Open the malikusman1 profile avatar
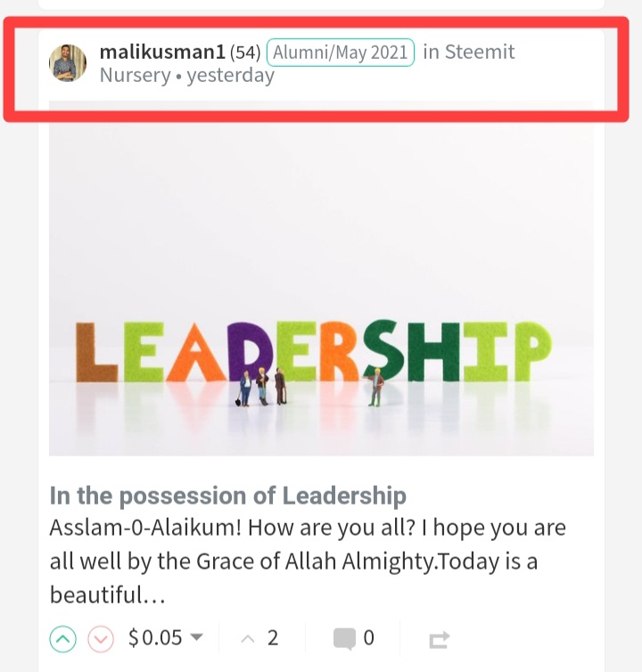This screenshot has width=642, height=672. coord(68,63)
